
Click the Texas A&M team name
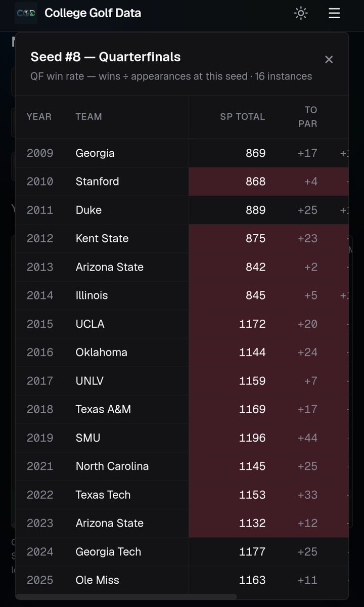click(103, 410)
